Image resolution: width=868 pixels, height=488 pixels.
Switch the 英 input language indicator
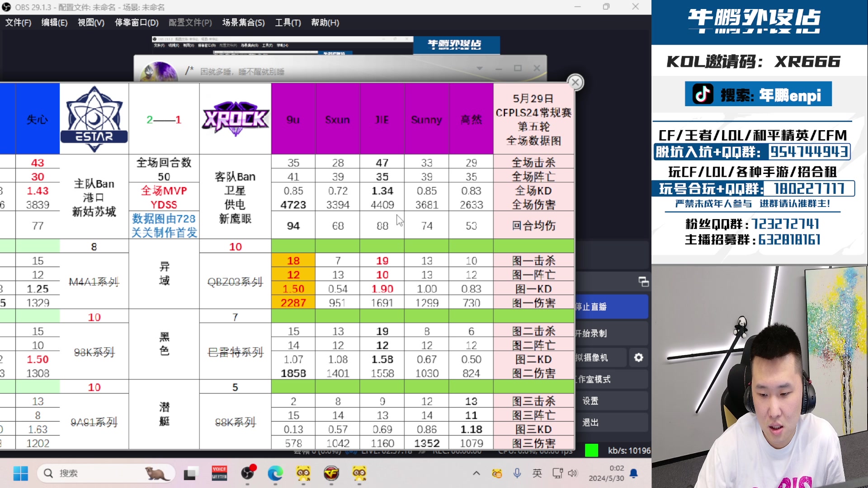[537, 473]
